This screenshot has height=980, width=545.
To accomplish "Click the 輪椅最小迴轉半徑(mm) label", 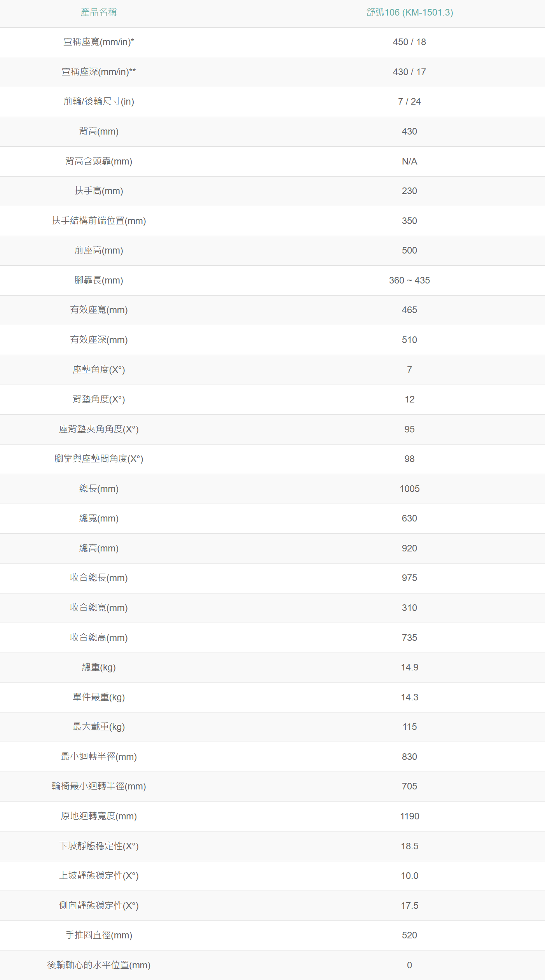I will click(x=99, y=786).
